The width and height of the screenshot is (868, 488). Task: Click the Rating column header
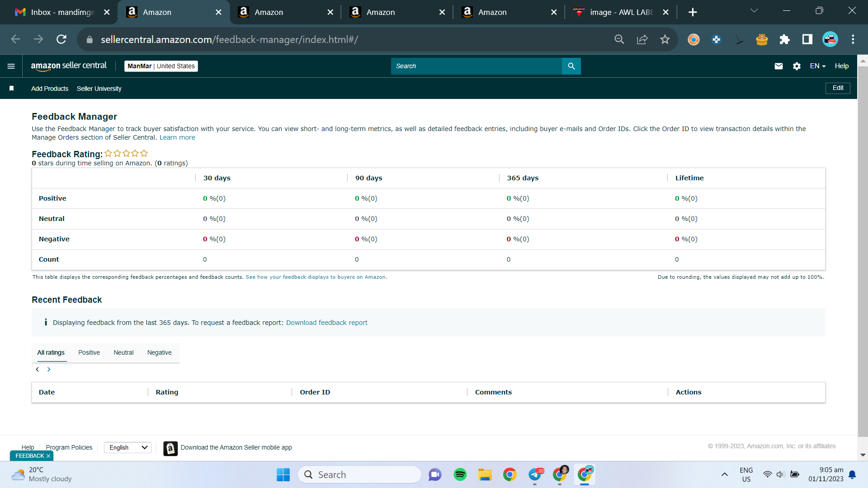167,392
